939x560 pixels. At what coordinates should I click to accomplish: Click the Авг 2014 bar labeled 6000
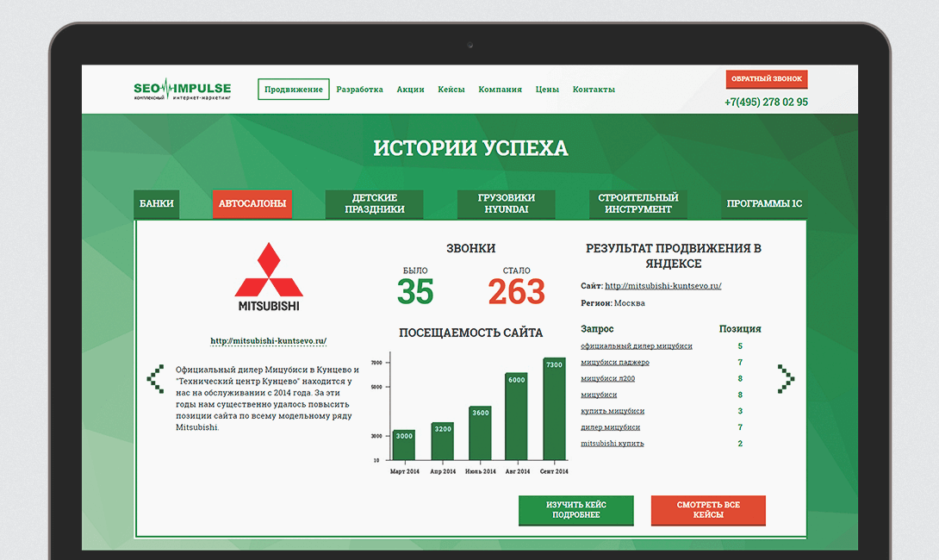(x=516, y=417)
